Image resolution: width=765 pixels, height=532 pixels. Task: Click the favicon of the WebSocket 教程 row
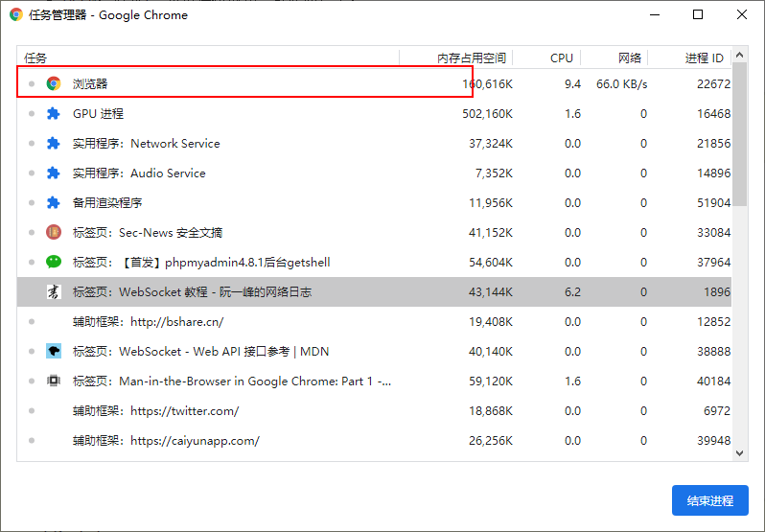click(x=54, y=292)
